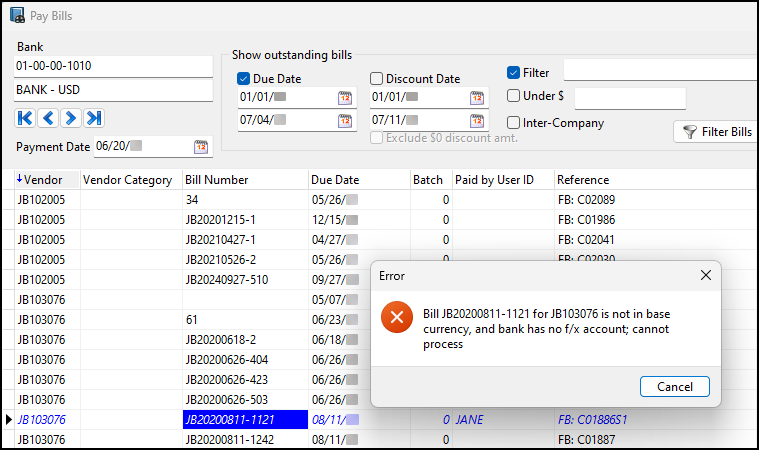759x450 pixels.
Task: Click reference FB: C01986
Action: 586,220
